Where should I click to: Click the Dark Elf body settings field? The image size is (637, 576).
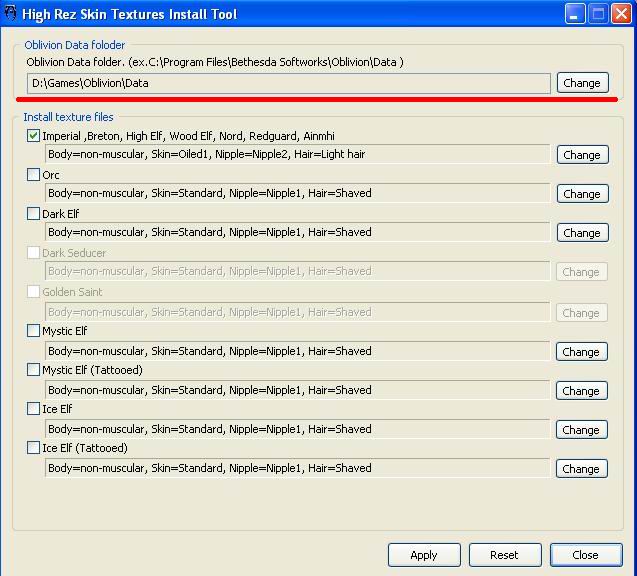point(297,232)
